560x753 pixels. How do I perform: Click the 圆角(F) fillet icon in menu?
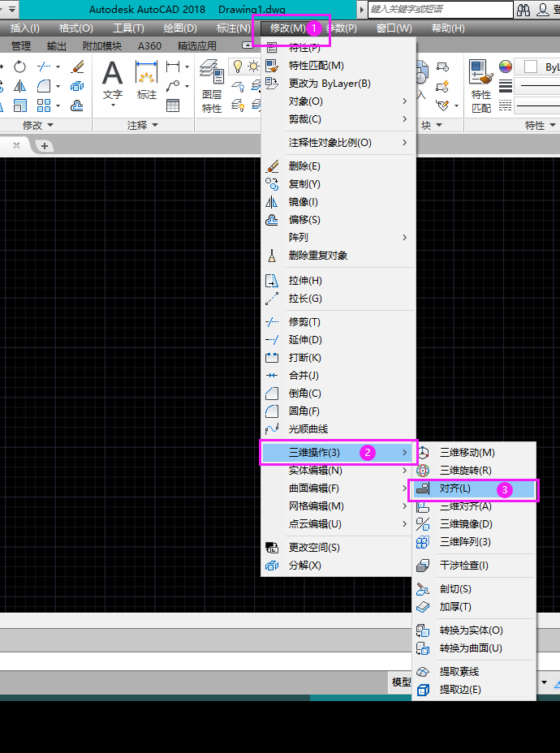coord(272,411)
